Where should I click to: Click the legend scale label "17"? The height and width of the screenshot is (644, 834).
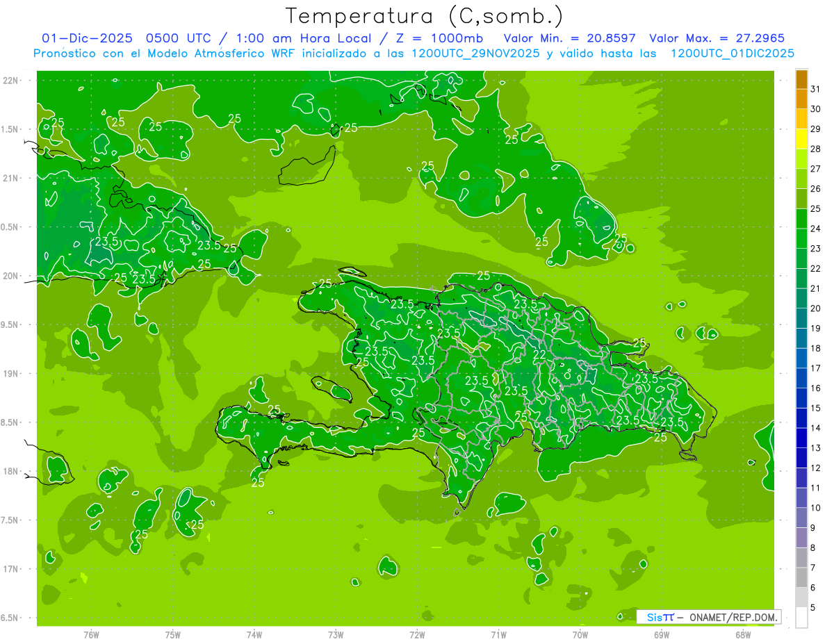815,368
